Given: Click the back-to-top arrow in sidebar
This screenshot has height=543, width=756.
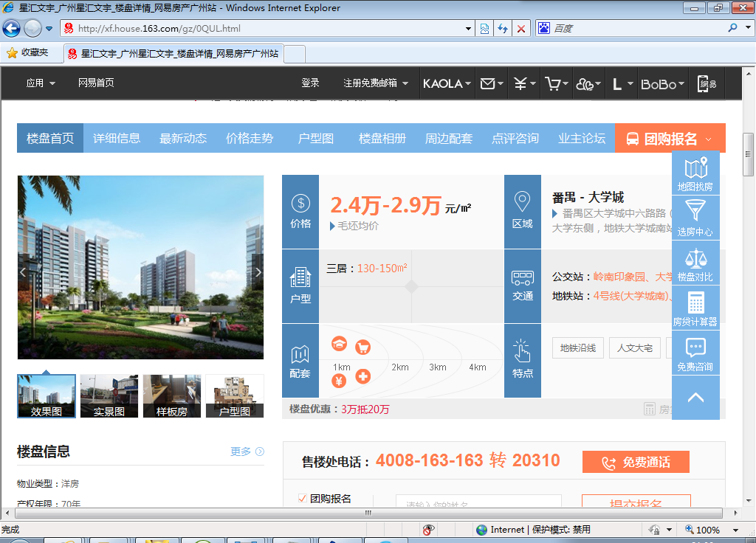Looking at the screenshot, I should tap(695, 398).
